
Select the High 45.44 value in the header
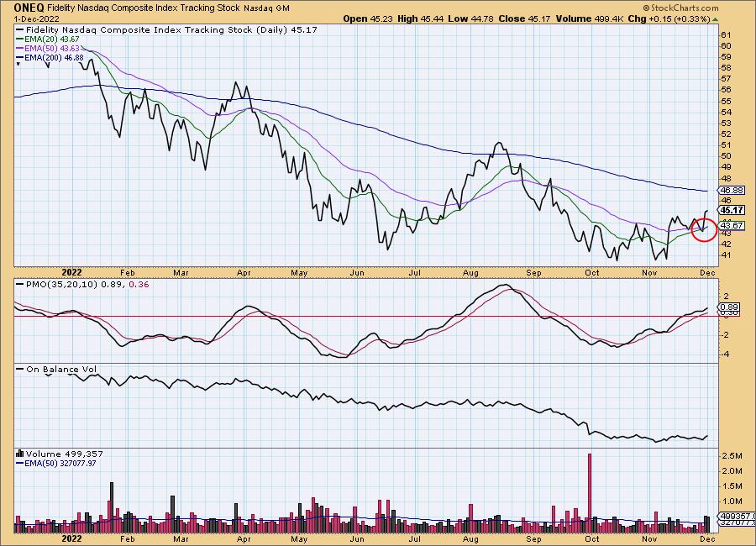(421, 18)
